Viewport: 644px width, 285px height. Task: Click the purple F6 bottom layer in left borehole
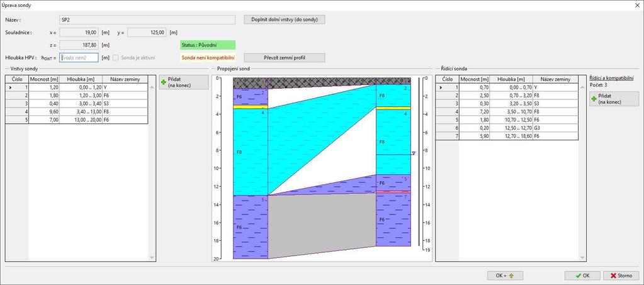[x=251, y=227]
